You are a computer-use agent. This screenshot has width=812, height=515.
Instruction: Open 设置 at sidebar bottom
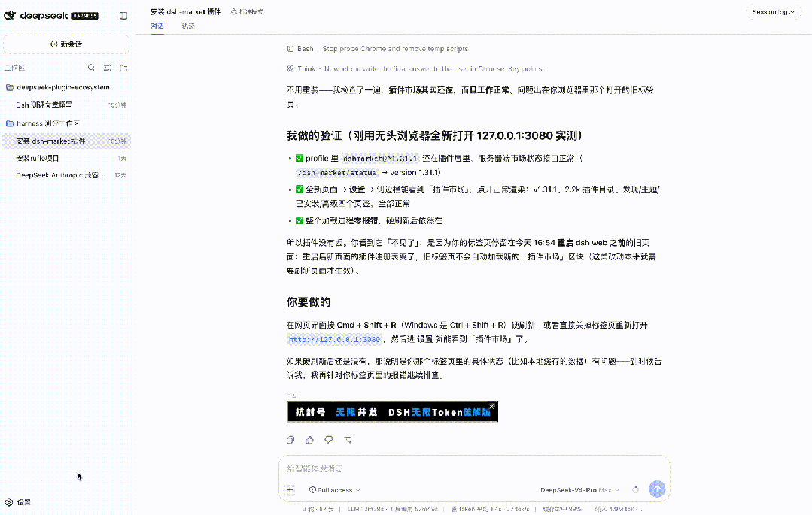[x=18, y=502]
